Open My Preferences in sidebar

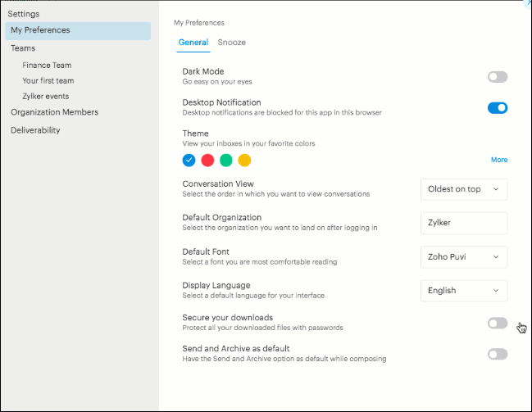(x=78, y=31)
